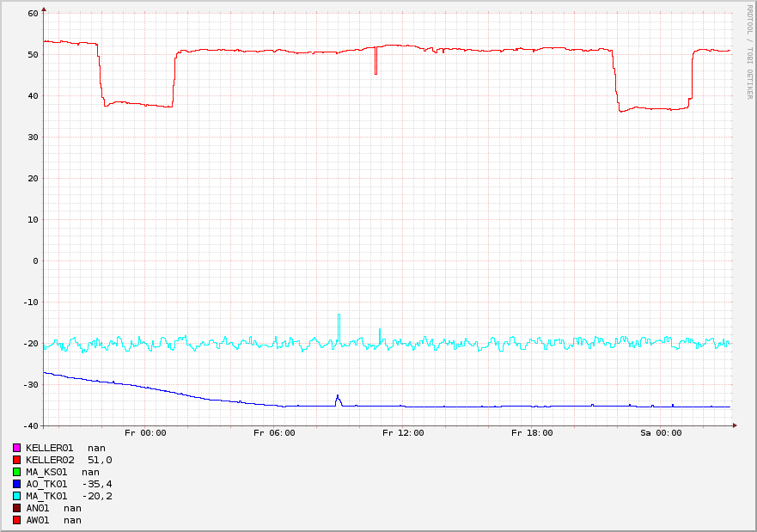This screenshot has height=532, width=757.
Task: Click the RRDTOOL / TOBI OETIKER watermark
Action: pyautogui.click(x=749, y=52)
